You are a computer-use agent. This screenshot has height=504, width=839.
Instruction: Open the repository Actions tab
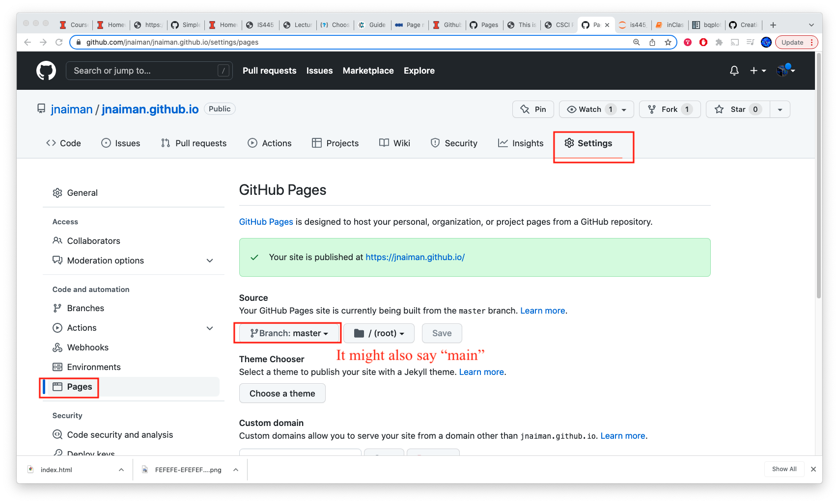pyautogui.click(x=270, y=143)
